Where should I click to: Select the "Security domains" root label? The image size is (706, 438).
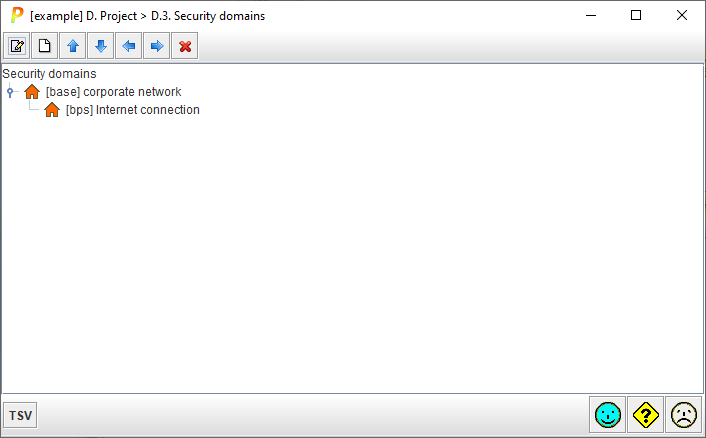(49, 74)
